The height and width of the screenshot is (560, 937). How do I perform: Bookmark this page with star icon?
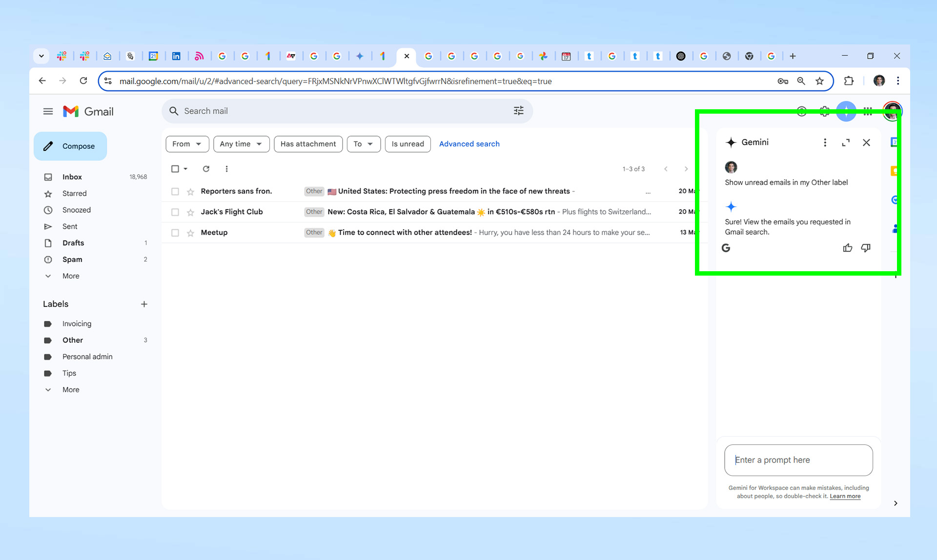[819, 81]
